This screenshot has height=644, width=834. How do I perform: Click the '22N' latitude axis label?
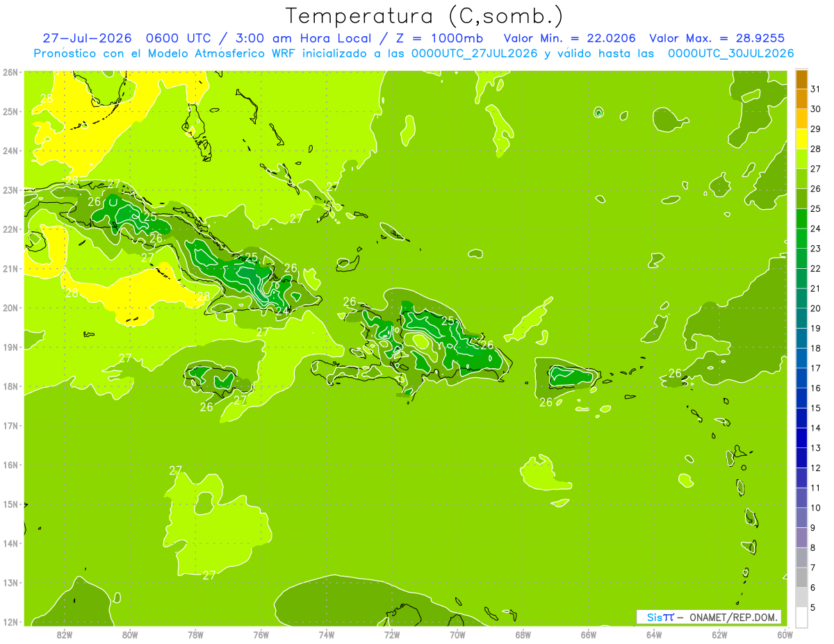(x=10, y=229)
